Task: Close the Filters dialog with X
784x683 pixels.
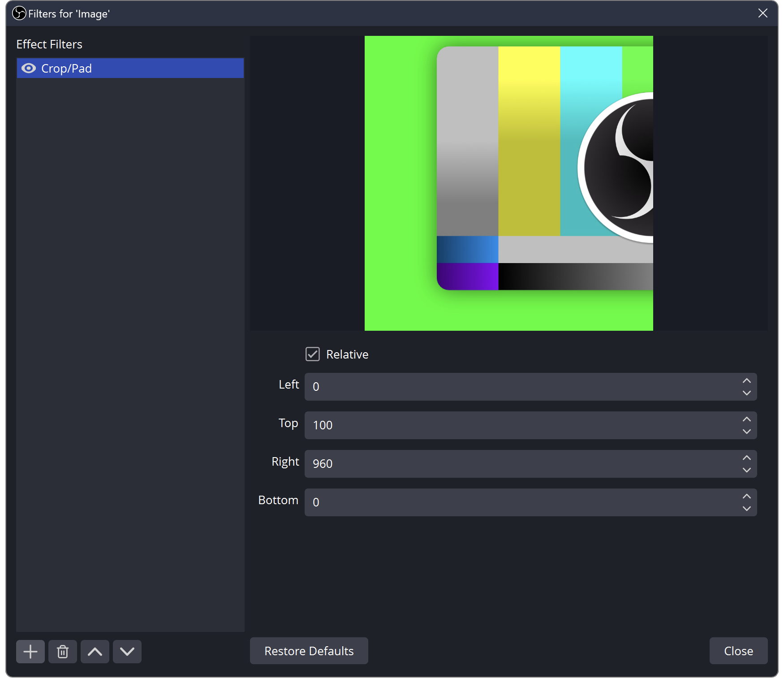Action: point(762,13)
